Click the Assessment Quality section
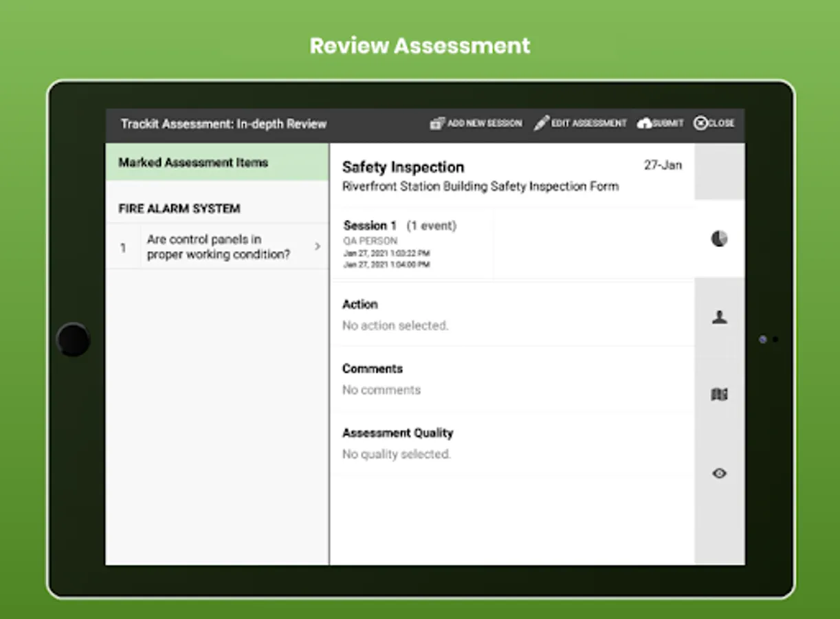Screen dimensions: 840x619 pyautogui.click(x=512, y=444)
